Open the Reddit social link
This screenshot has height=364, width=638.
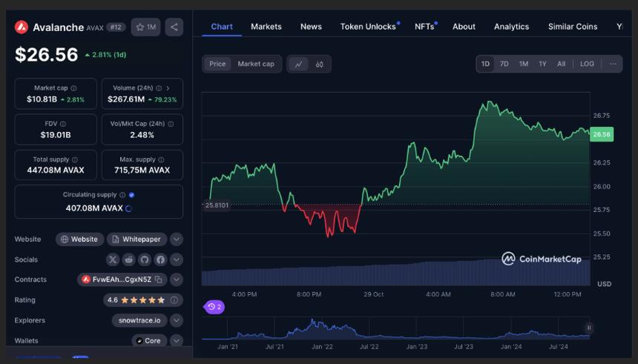[x=128, y=259]
